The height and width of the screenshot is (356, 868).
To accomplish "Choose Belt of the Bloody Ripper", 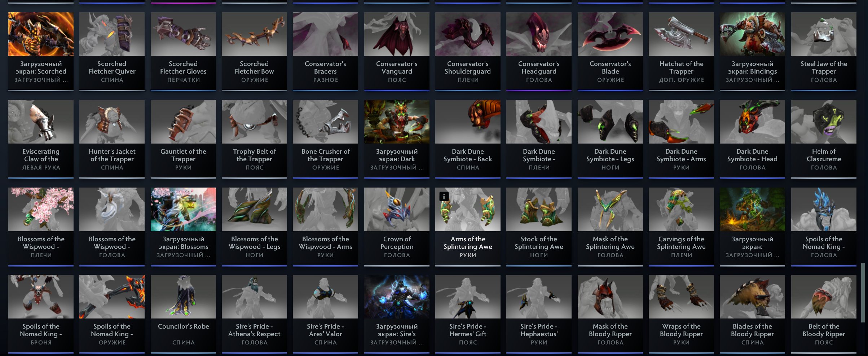I will (x=824, y=314).
